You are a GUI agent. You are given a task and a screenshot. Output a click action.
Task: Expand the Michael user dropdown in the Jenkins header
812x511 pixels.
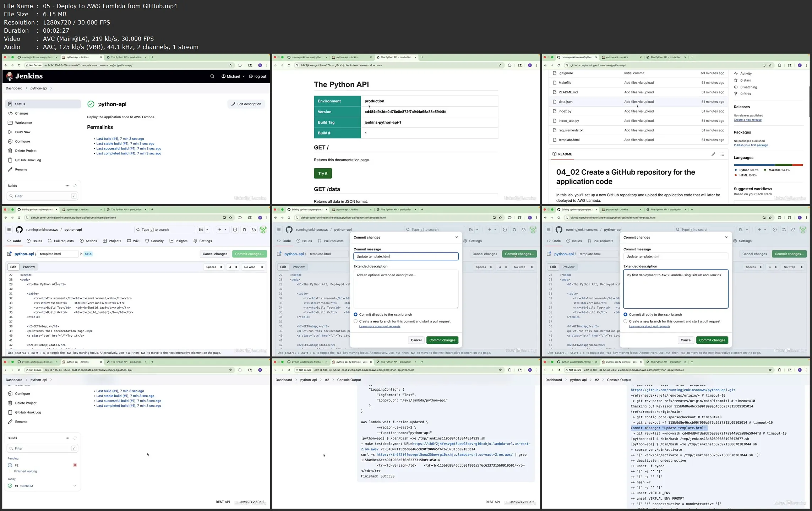[x=233, y=76]
